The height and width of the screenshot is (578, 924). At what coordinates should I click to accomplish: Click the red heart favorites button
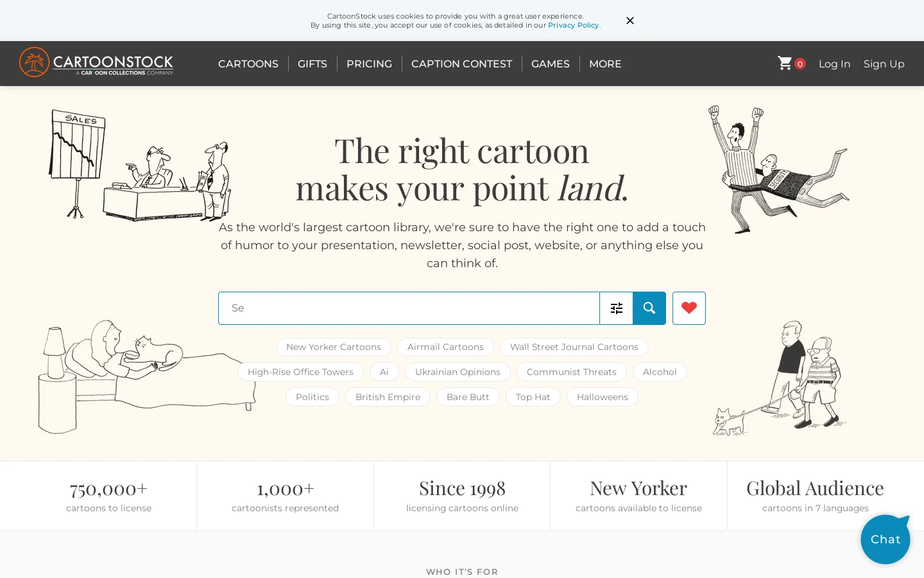[x=689, y=308]
